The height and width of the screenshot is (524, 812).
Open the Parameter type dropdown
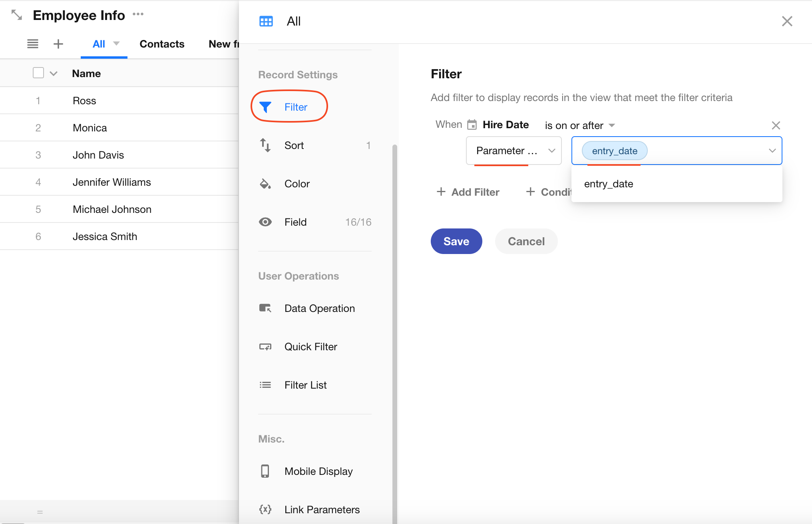tap(514, 151)
